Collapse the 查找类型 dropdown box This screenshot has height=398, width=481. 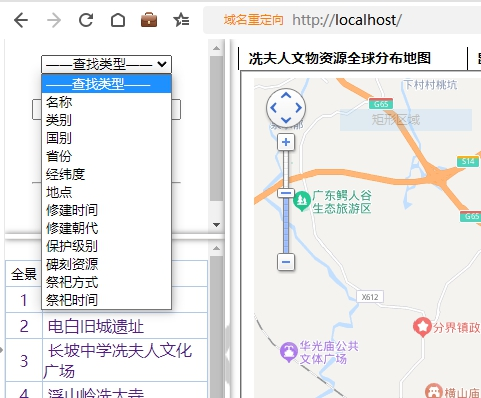click(106, 64)
